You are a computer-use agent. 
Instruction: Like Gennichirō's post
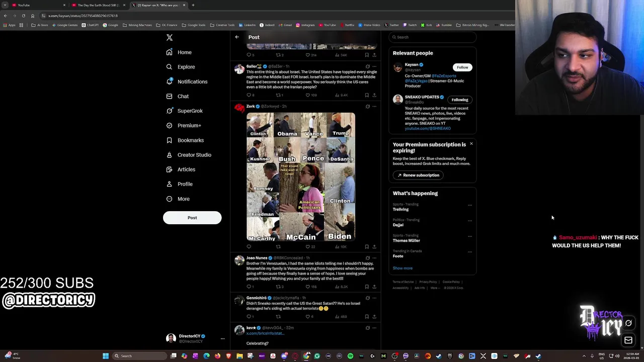point(309,317)
